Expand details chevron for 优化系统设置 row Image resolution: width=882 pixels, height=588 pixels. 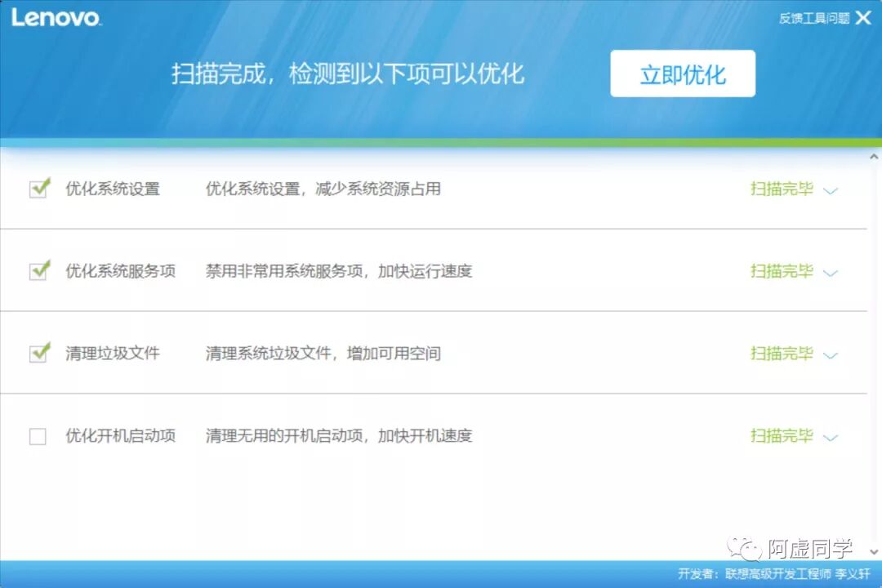(x=831, y=191)
